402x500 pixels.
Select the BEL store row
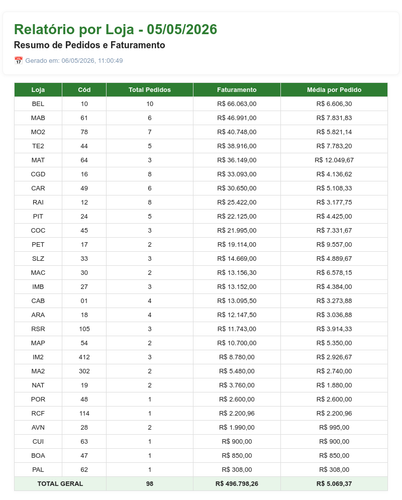click(201, 104)
